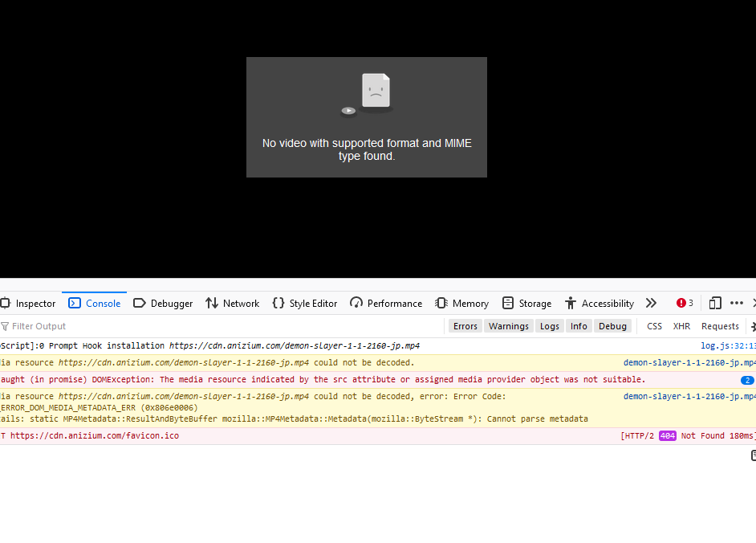Viewport: 756px width, 543px height.
Task: Click the red error count indicator
Action: point(685,303)
